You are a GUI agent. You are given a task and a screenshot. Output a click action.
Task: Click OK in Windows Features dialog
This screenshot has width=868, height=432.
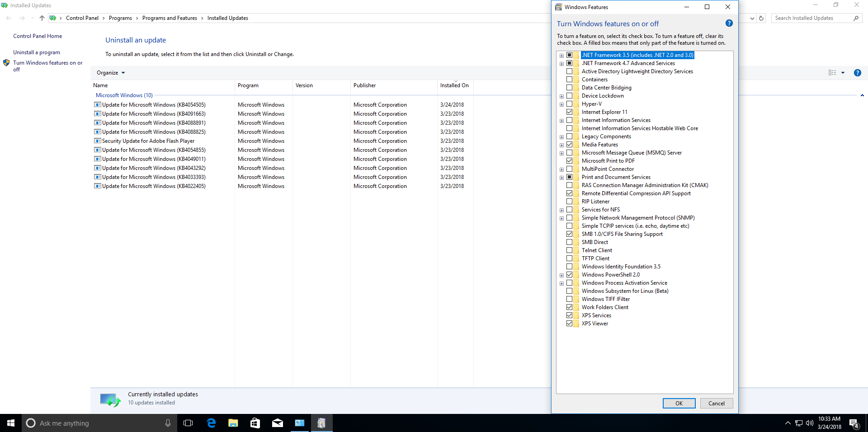coord(679,403)
